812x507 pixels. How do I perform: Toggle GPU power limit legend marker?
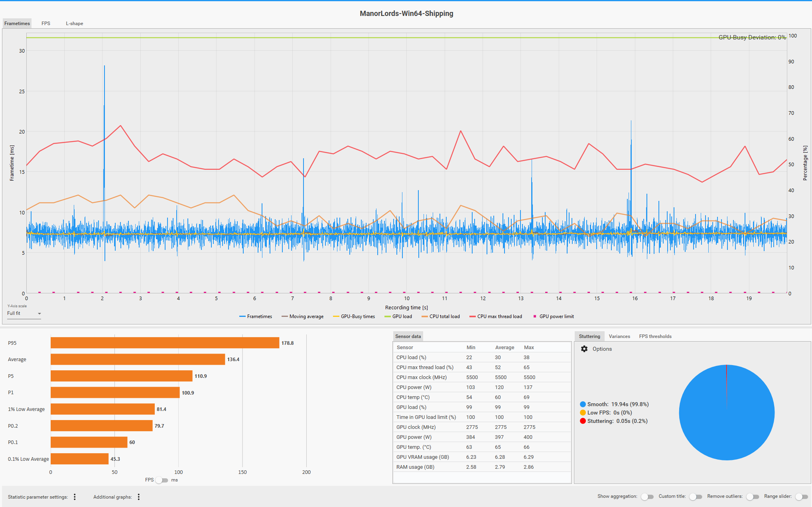[x=535, y=316]
